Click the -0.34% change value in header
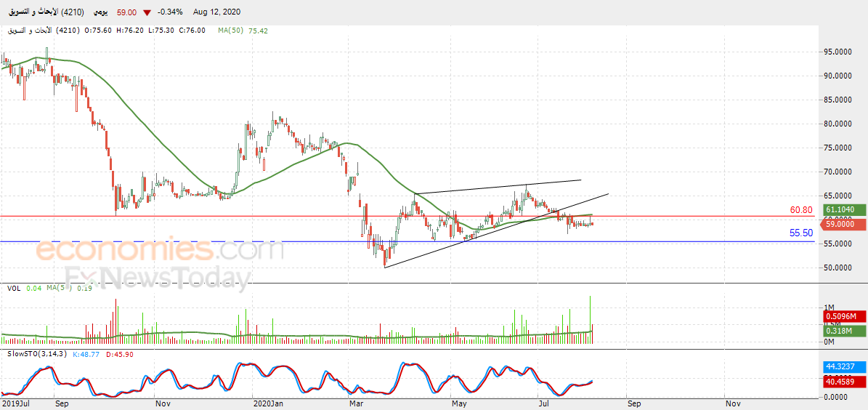The width and height of the screenshot is (868, 410). pos(172,12)
